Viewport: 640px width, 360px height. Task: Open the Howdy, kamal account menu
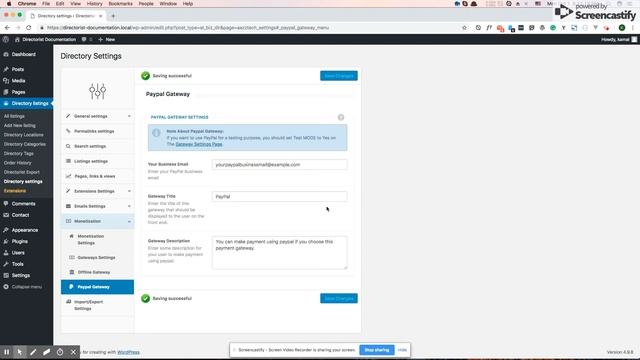coord(618,40)
